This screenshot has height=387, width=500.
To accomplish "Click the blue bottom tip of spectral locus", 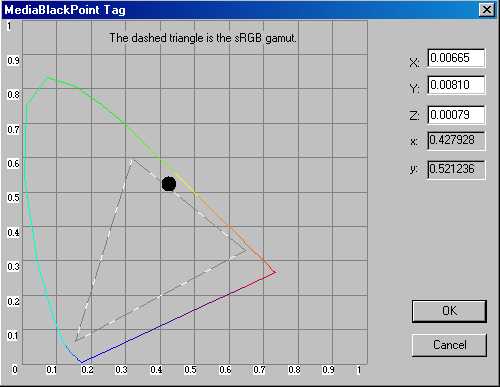I will [82, 362].
